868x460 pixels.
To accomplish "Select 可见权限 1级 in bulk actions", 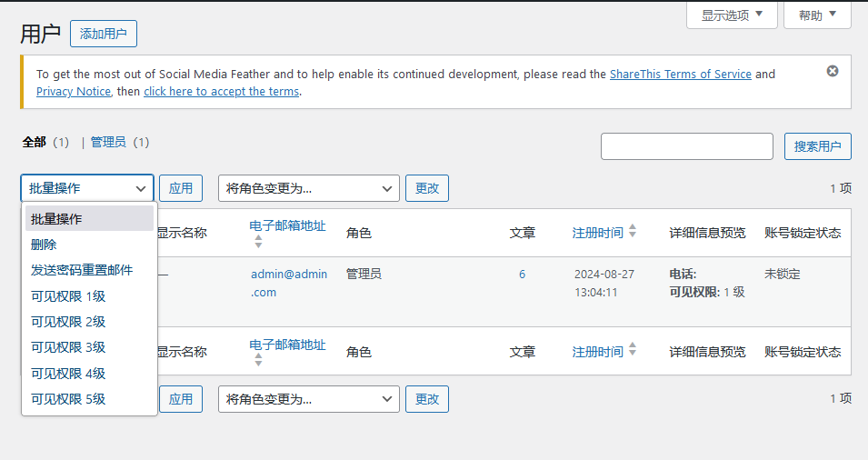I will (89, 296).
